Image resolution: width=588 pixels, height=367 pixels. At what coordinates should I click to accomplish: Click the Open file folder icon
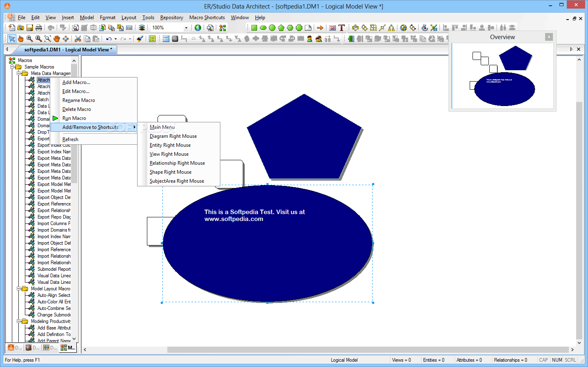pos(21,28)
